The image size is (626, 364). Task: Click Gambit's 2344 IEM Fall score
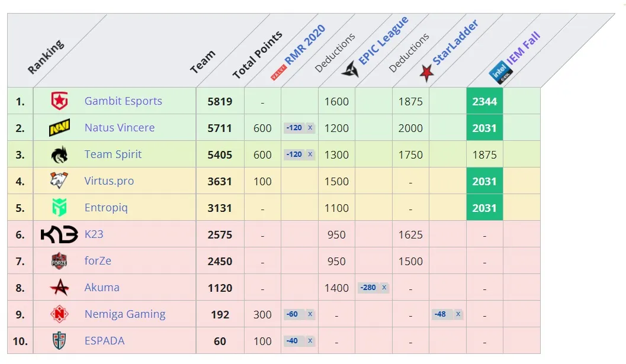[484, 101]
